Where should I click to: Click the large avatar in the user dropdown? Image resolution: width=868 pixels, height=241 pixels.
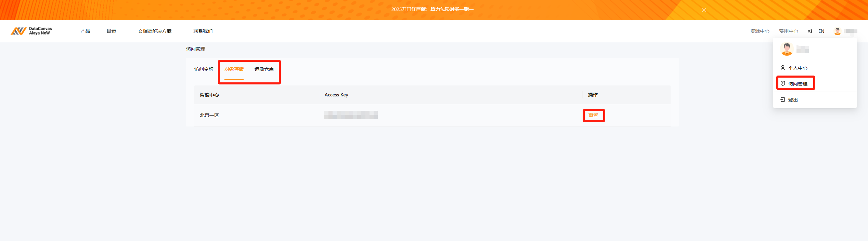[787, 49]
